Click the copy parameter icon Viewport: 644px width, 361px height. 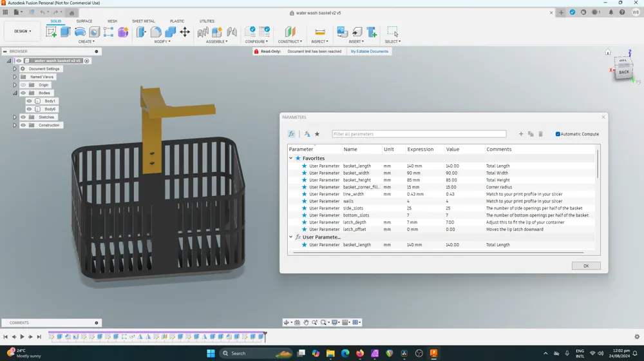(531, 134)
